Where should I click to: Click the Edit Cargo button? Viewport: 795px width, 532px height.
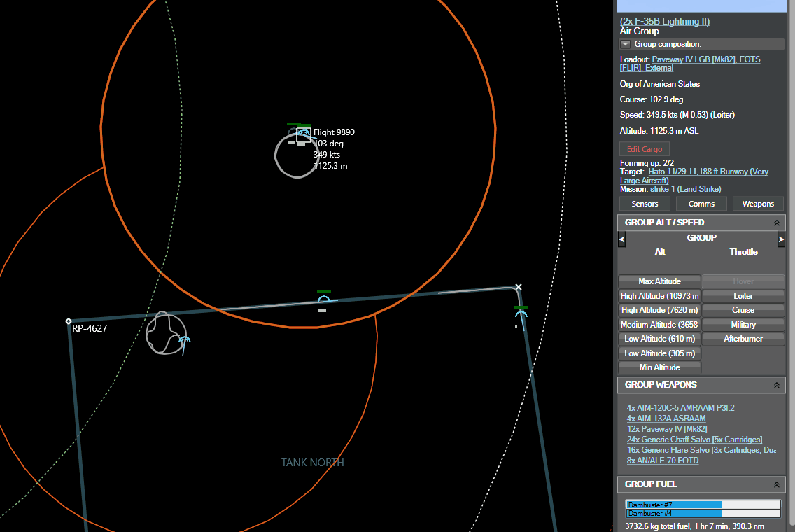tap(645, 149)
